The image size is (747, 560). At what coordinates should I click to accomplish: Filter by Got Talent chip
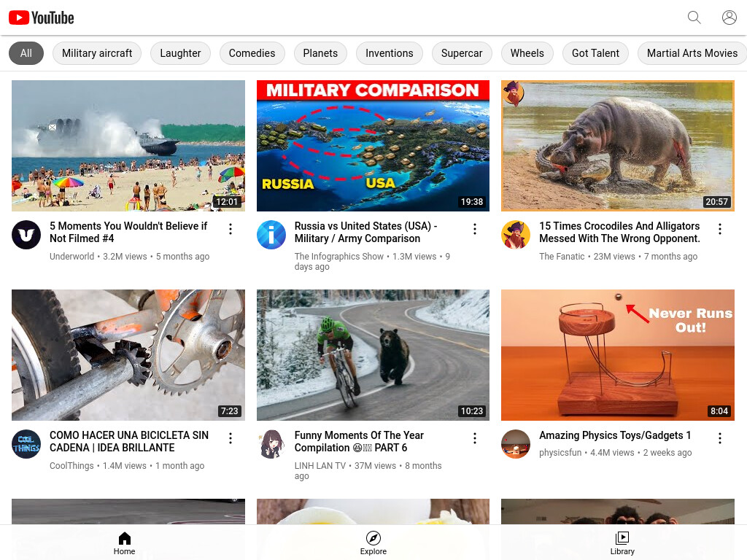pyautogui.click(x=595, y=53)
